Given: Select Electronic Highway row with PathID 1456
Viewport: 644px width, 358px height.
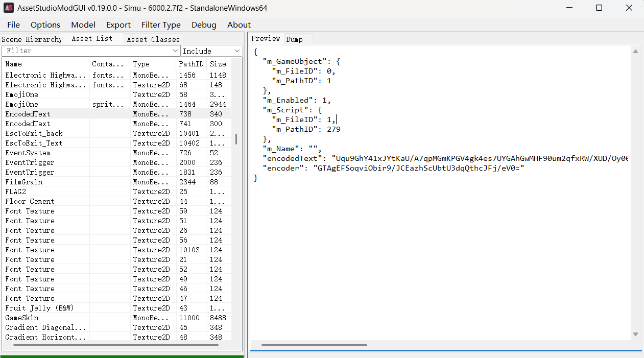Looking at the screenshot, I should [117, 75].
